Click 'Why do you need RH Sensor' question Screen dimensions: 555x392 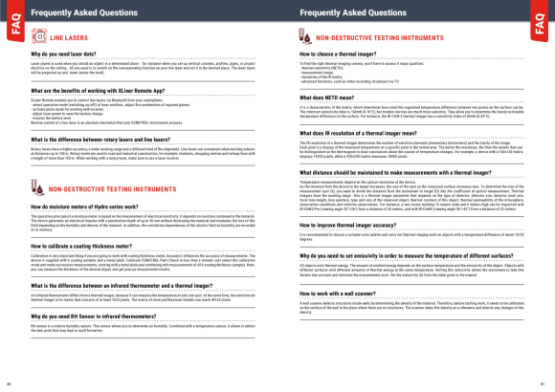coord(94,316)
